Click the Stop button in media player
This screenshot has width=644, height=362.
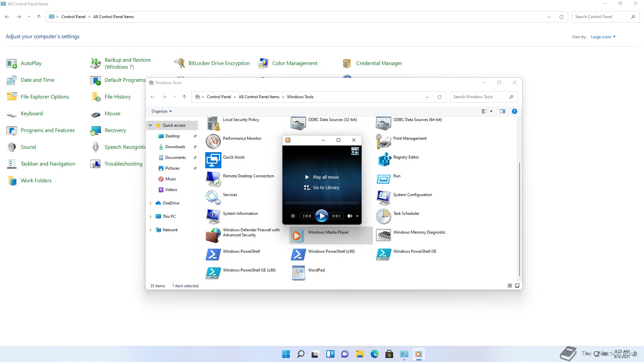coord(293,216)
